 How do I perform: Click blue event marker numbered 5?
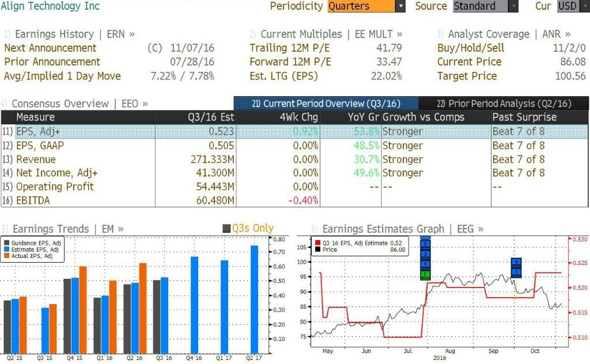pos(425,244)
